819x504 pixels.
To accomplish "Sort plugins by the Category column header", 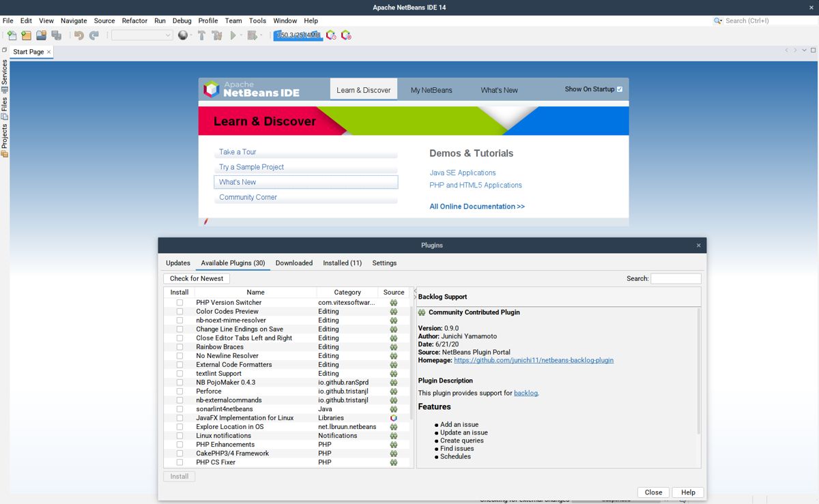I will (347, 293).
